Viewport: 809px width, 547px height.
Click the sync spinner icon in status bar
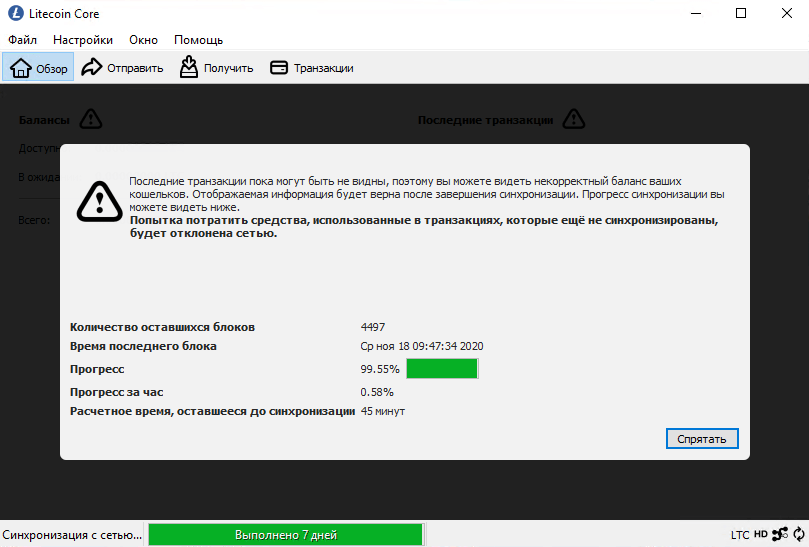pyautogui.click(x=797, y=535)
